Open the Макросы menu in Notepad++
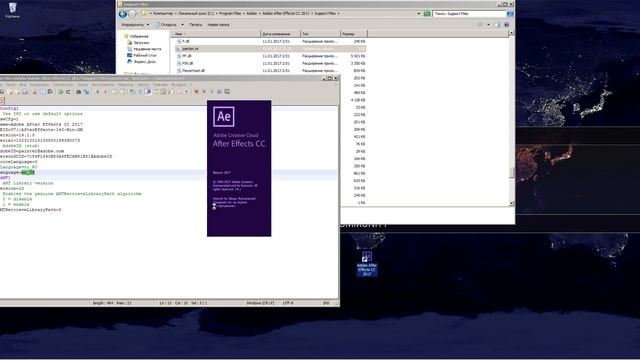This screenshot has width=640, height=360. pyautogui.click(x=126, y=85)
